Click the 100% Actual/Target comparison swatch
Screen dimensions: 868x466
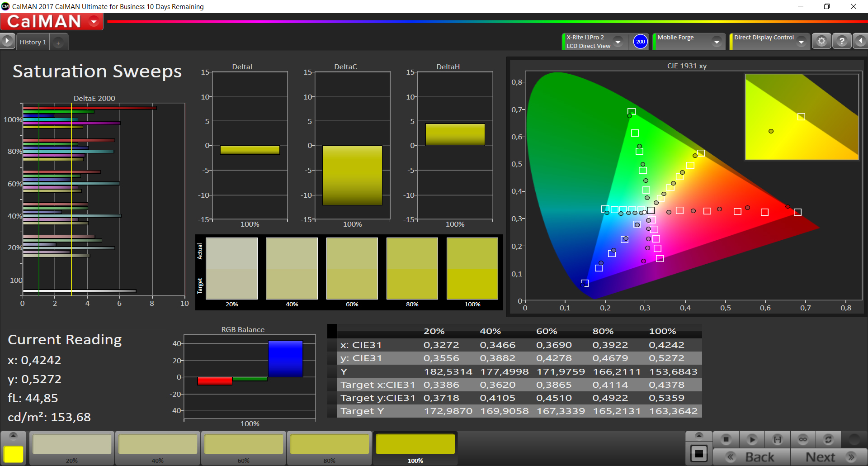click(x=472, y=268)
